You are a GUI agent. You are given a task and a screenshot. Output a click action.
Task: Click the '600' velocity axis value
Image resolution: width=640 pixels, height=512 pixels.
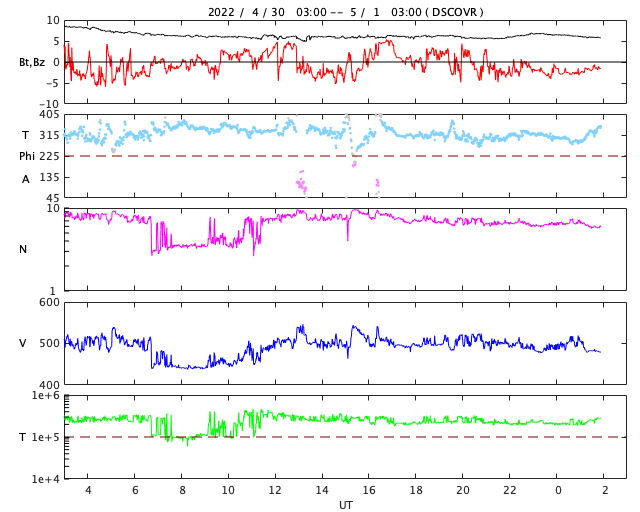point(49,303)
